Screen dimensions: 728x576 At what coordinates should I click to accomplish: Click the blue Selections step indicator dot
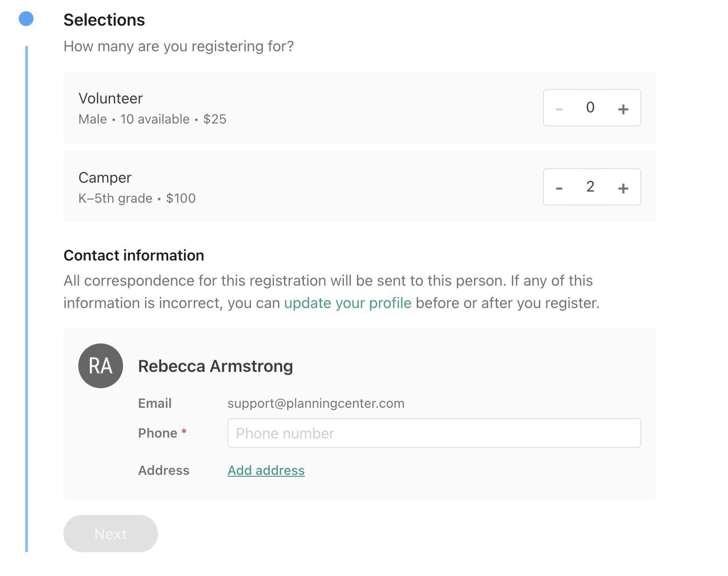tap(26, 19)
